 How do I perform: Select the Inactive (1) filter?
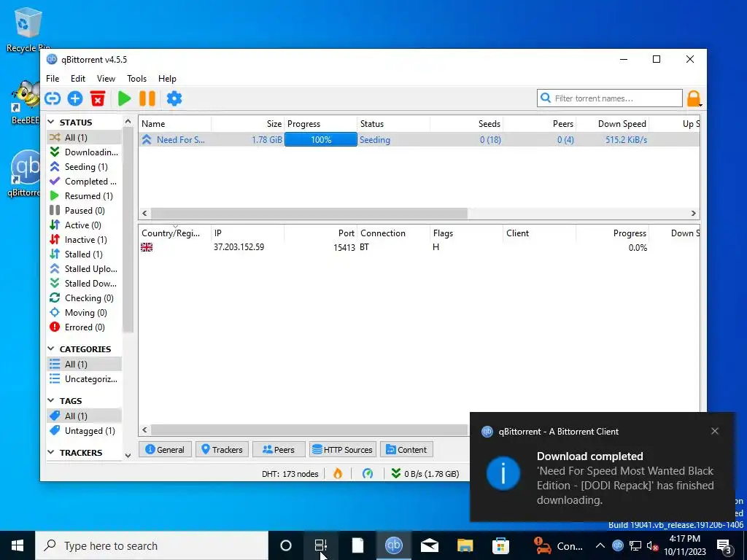tap(84, 239)
